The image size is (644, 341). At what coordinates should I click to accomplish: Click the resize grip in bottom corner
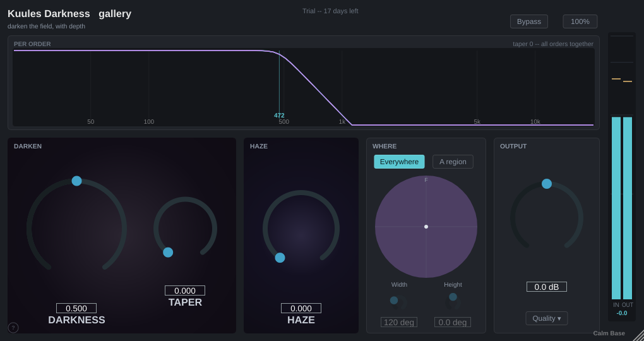coord(638,335)
